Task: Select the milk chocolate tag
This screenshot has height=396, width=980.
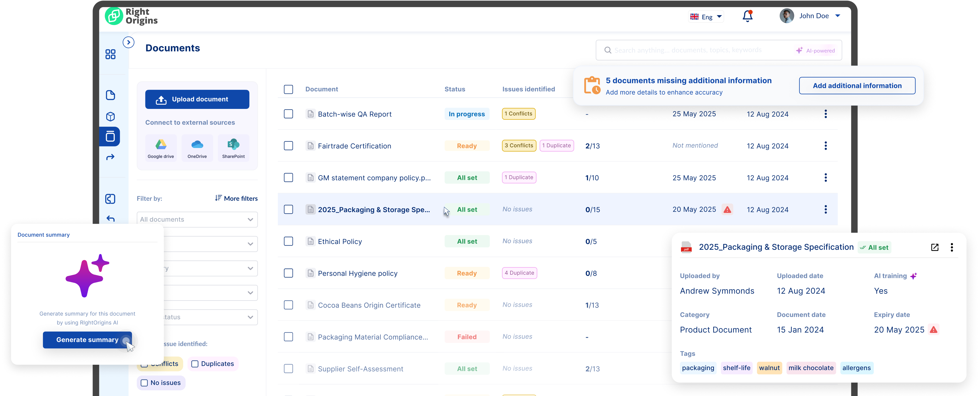Action: (811, 368)
